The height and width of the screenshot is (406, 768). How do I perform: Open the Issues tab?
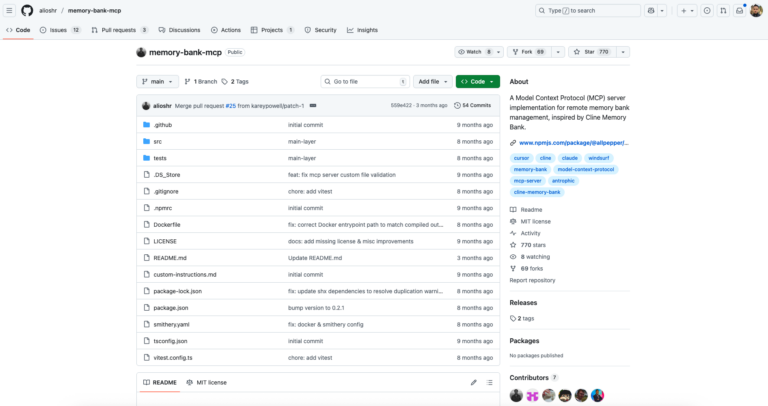coord(60,30)
